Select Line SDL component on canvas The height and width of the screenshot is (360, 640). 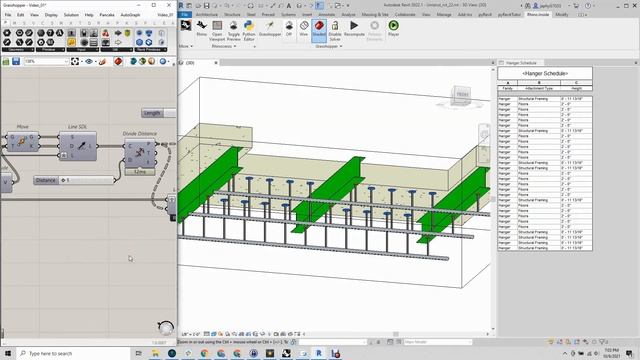(x=78, y=146)
